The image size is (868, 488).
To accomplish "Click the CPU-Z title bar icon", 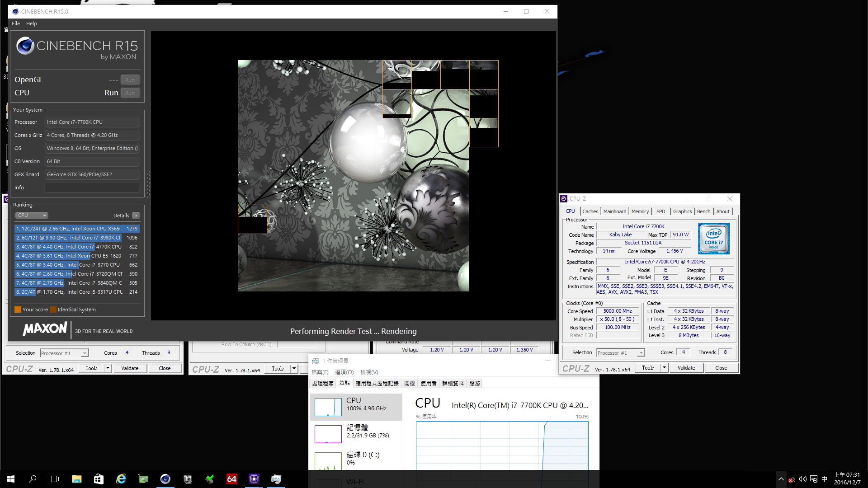I will (564, 199).
